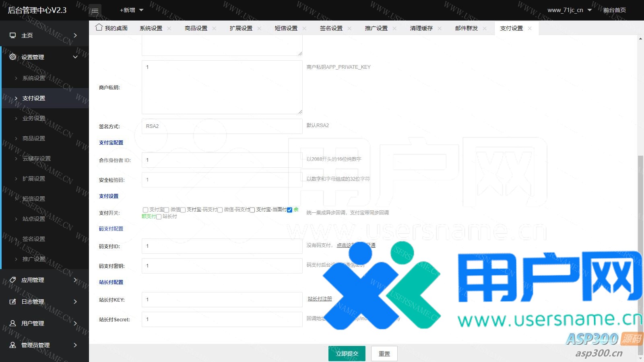Switch to the 系统设置 tab
Viewport: 644px width, 362px height.
pos(151,28)
